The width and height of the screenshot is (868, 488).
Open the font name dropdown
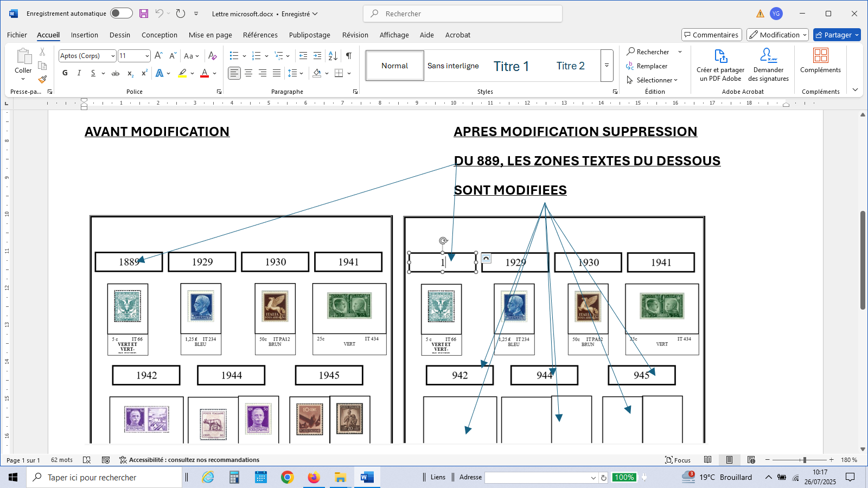point(113,56)
